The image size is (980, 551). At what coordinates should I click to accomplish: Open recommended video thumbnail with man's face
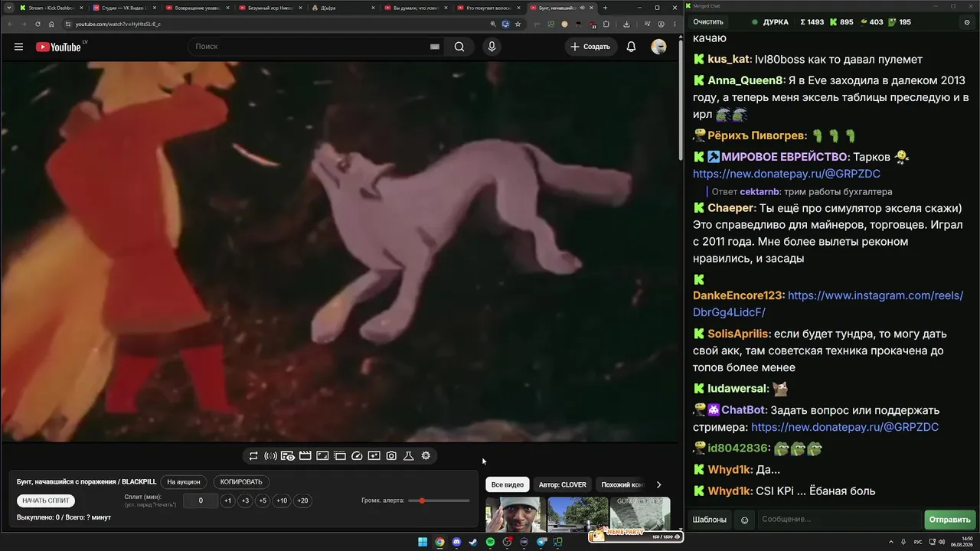point(516,514)
